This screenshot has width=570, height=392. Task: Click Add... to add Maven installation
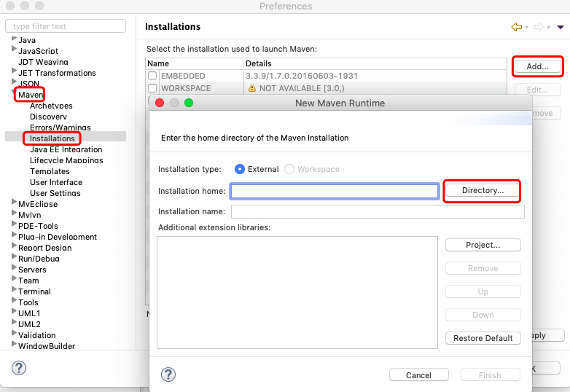[537, 66]
